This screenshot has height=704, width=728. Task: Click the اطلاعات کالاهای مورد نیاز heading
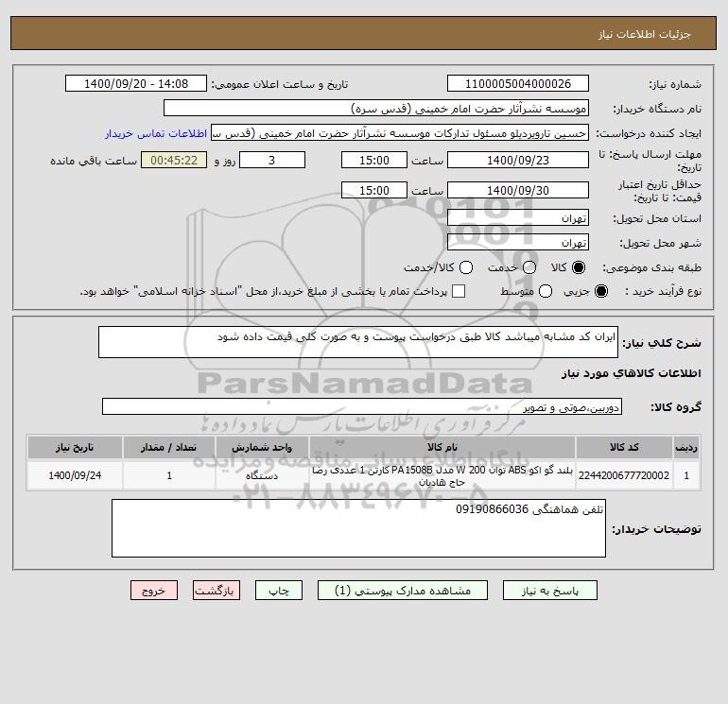[x=632, y=373]
